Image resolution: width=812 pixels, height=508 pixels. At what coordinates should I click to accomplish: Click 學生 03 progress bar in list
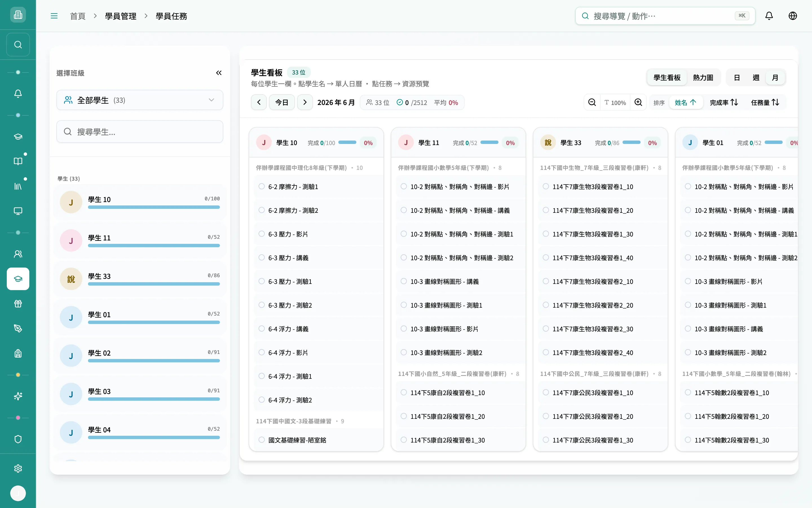click(x=154, y=399)
